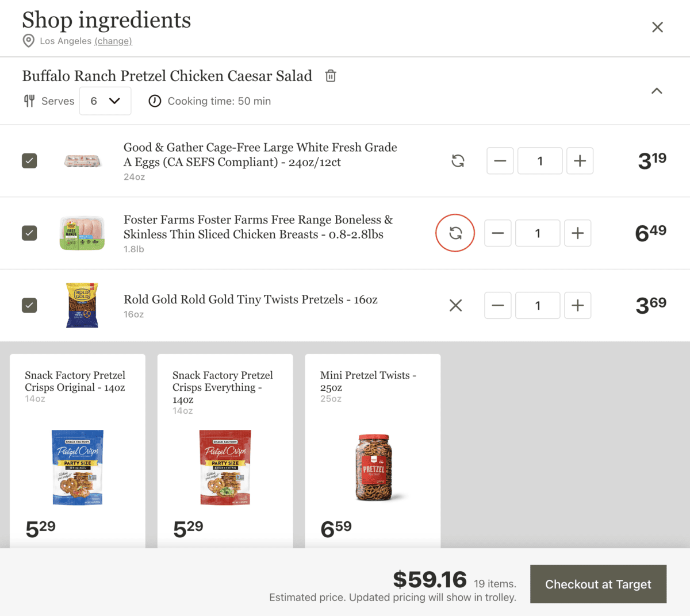This screenshot has width=690, height=616.
Task: Click the chicken breasts quantity field
Action: click(x=538, y=233)
